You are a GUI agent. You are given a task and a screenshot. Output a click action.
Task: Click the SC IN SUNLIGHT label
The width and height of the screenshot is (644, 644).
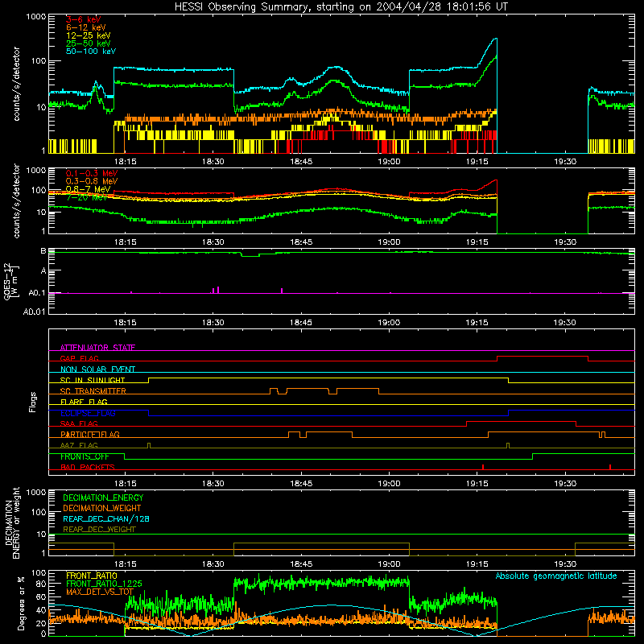click(x=93, y=380)
